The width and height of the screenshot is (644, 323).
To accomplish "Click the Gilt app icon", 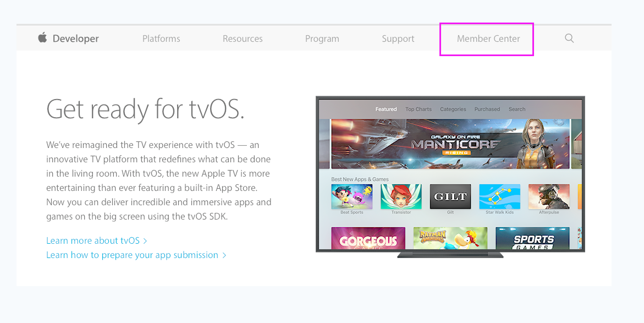I will click(450, 196).
